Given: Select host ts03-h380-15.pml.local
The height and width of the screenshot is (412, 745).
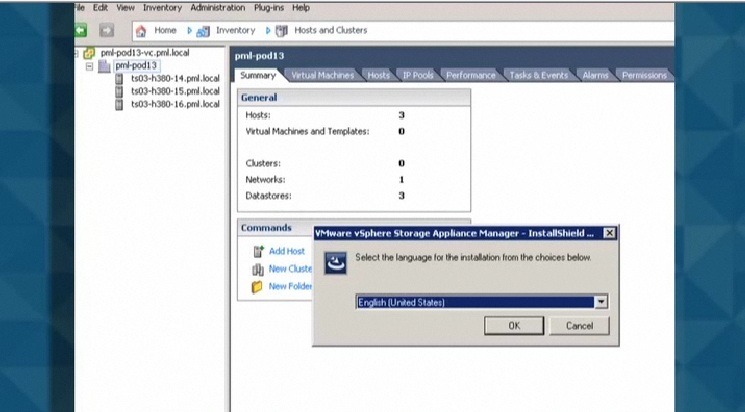Looking at the screenshot, I should pyautogui.click(x=175, y=91).
